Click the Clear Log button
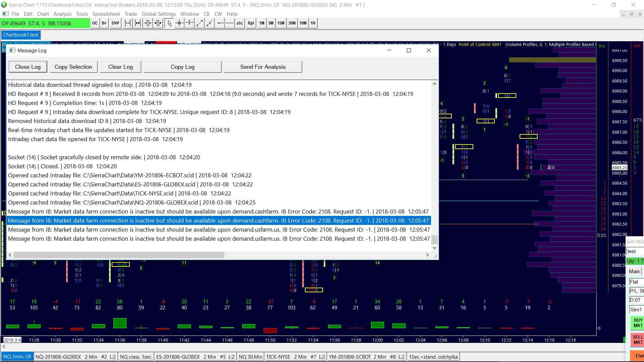Screen dimensions: 644x362 (x=120, y=67)
